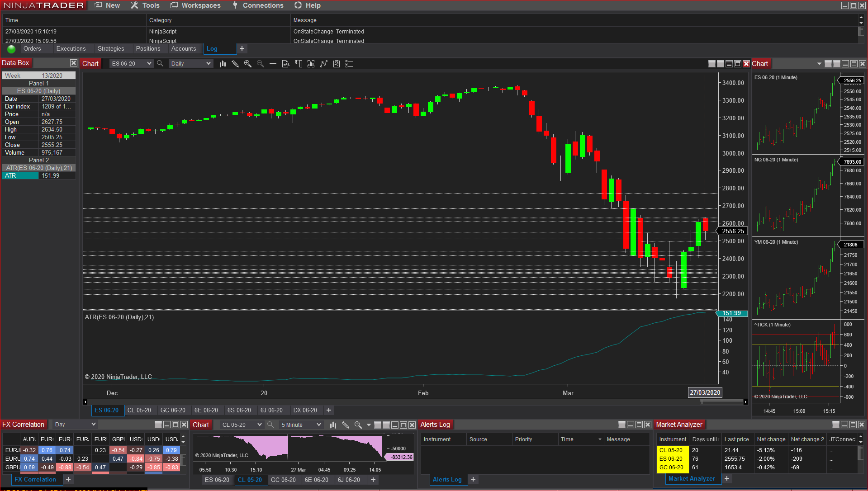Add a new tab next to Log
868x491 pixels.
point(242,48)
